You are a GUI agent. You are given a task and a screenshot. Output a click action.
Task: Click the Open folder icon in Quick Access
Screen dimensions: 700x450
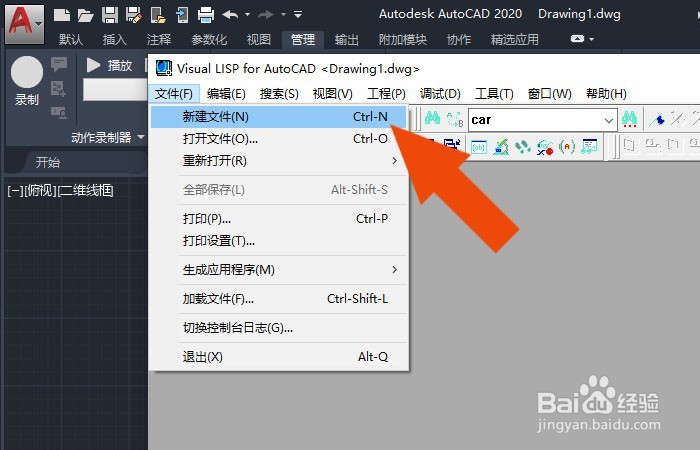pyautogui.click(x=85, y=16)
